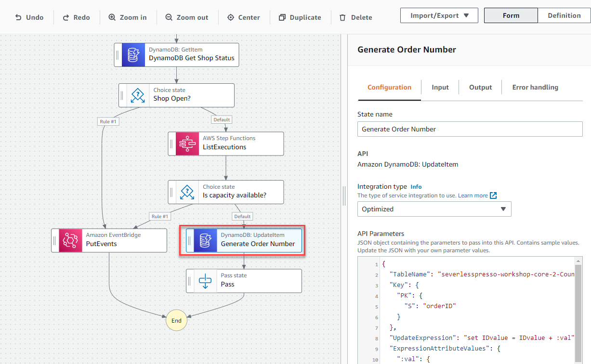Select the Is capacity available? choice icon
Screen dimensions: 591x364
tap(187, 192)
